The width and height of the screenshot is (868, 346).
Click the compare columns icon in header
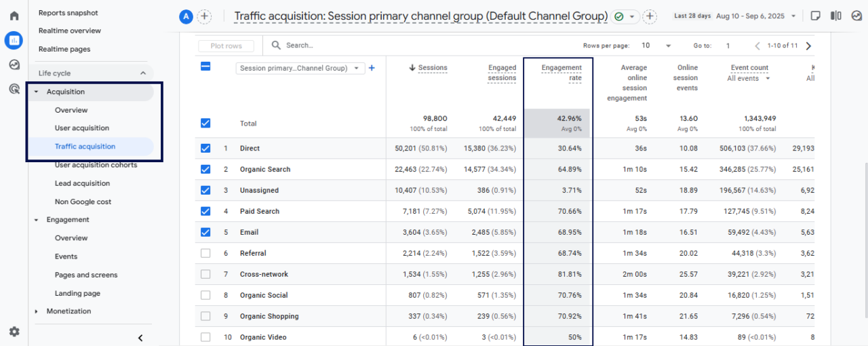click(835, 16)
